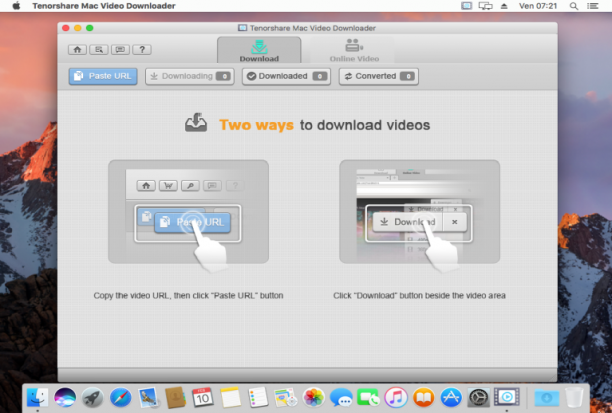Click the Home toolbar icon
Viewport: 612px width, 413px height.
77,50
